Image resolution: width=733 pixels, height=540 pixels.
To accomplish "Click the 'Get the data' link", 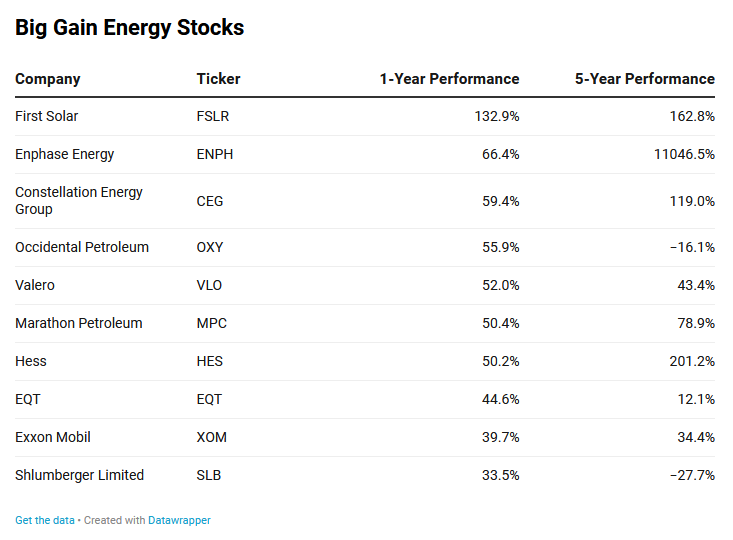I will [44, 520].
